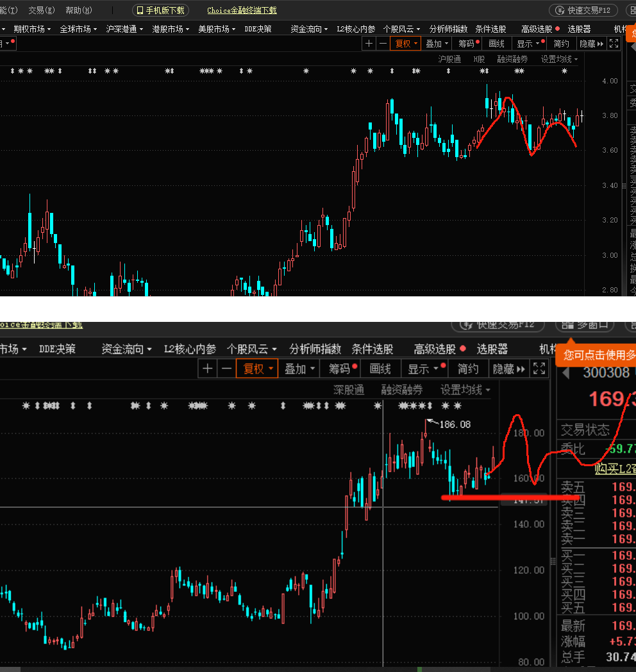Zoom out with minus icon, lower chart toolbar

click(x=227, y=369)
